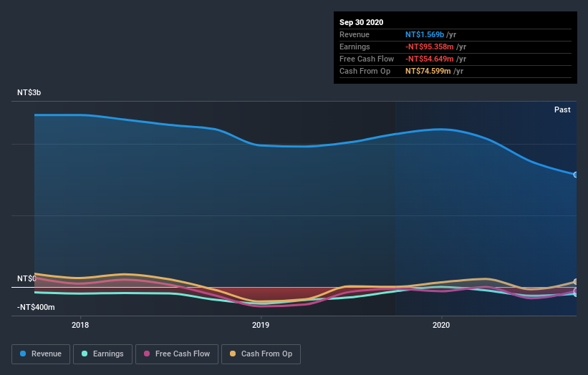Toggle the Free Cash Flow legend button
588x375 pixels.
click(x=177, y=354)
